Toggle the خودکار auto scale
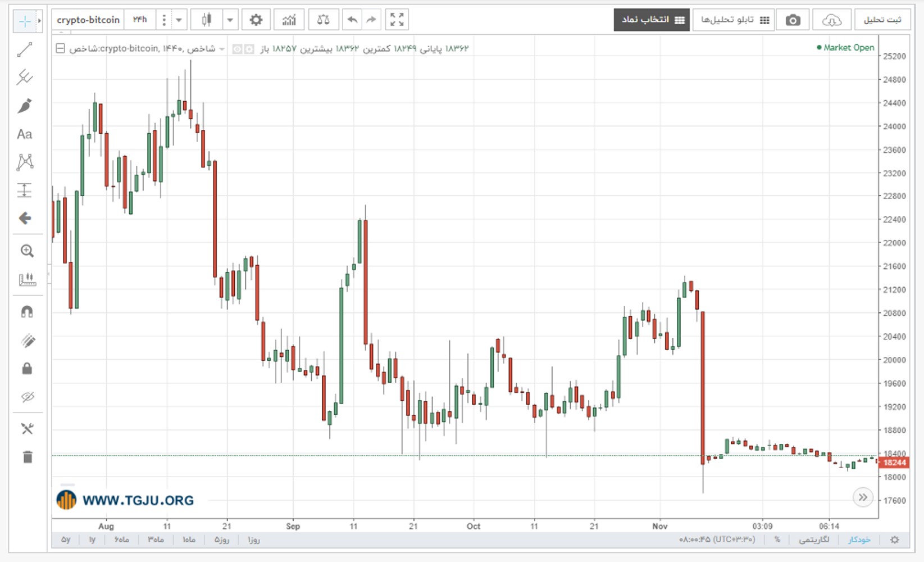The image size is (924, 562). pyautogui.click(x=859, y=540)
